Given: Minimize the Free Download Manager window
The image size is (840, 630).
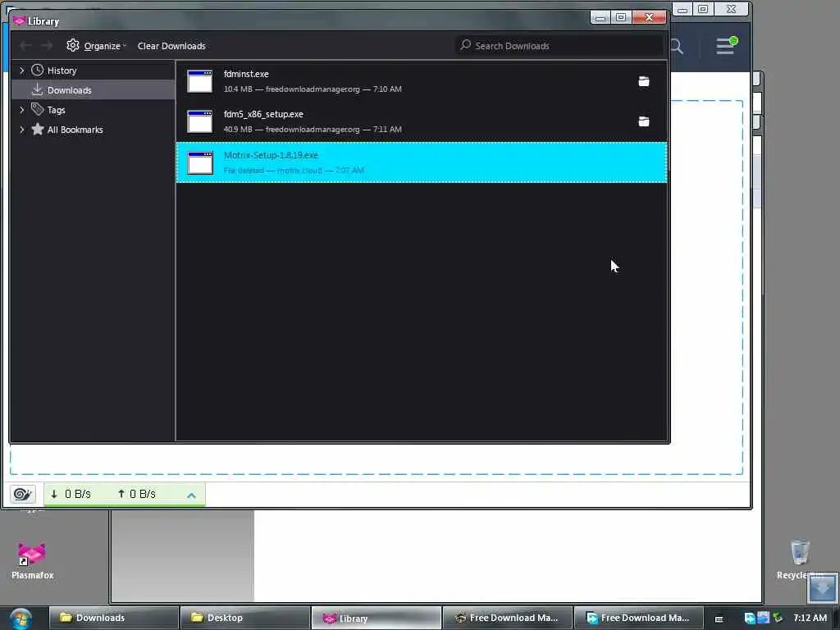Looking at the screenshot, I should tap(682, 9).
